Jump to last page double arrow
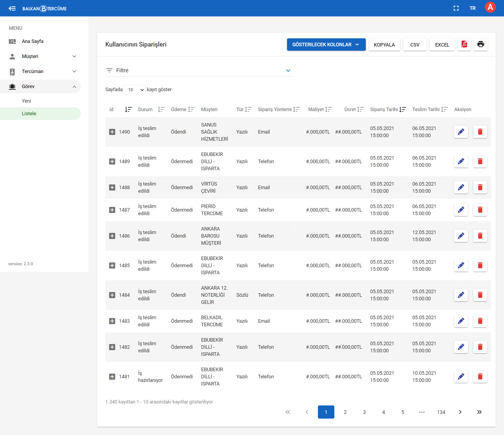The width and height of the screenshot is (504, 435). tap(479, 412)
